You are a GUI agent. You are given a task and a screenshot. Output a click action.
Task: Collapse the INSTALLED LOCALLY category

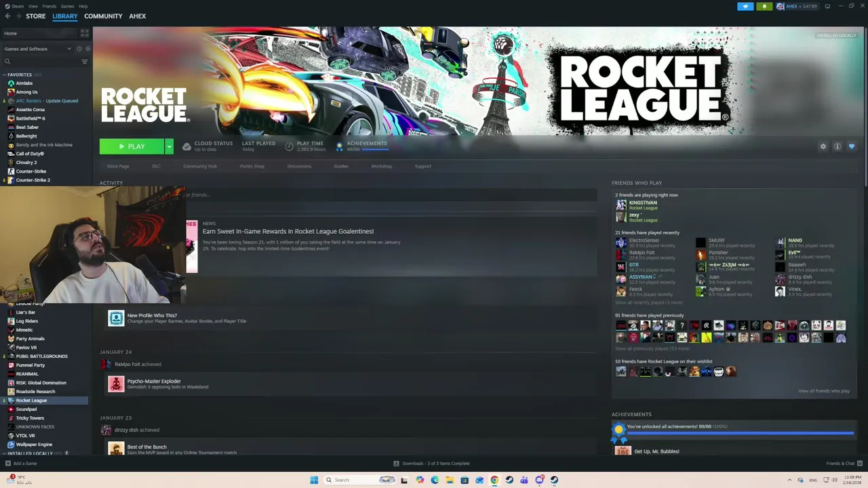(5, 453)
